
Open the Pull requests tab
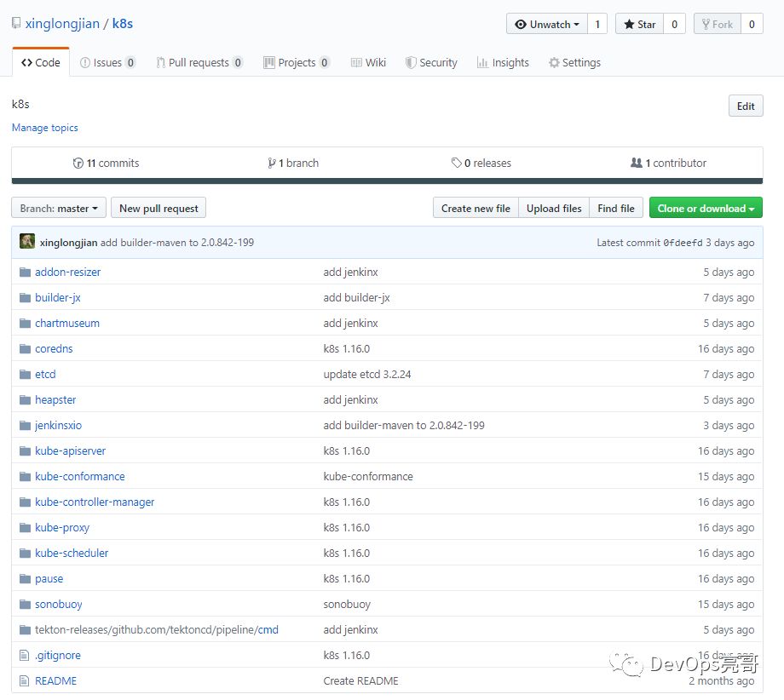coord(199,62)
